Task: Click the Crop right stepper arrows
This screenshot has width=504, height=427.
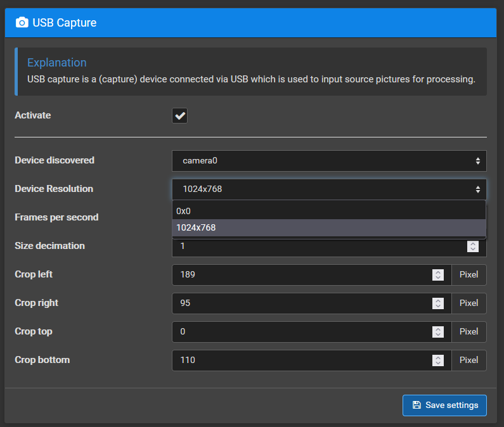Action: (x=438, y=303)
